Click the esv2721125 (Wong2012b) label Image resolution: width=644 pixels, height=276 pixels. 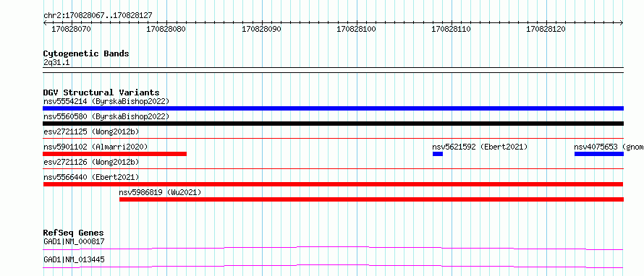[x=90, y=131]
